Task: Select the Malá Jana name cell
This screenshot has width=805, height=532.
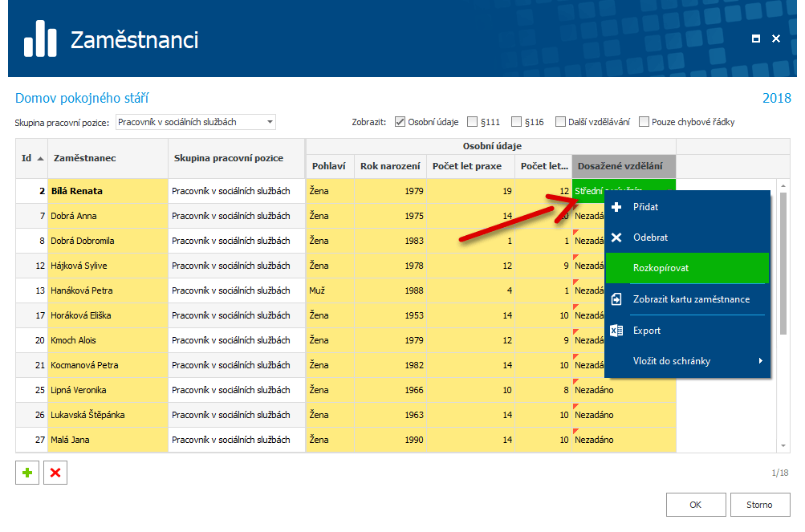Action: 108,440
